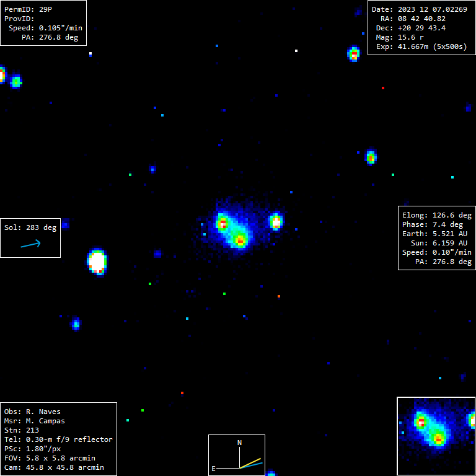
Task: Select the 'Phase: 7.4 deg' value
Action: click(433, 224)
